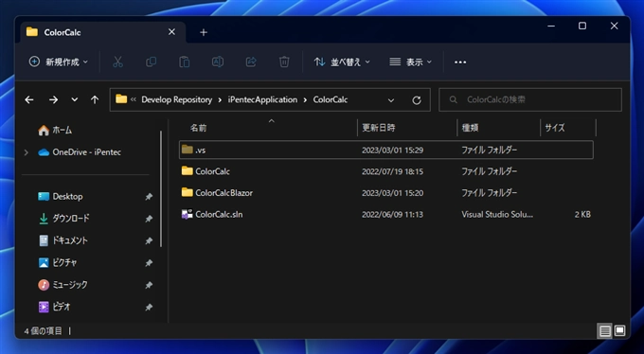Screen dimensions: 644x354
Task: Open the 並べ替え sort dropdown
Action: coord(342,62)
